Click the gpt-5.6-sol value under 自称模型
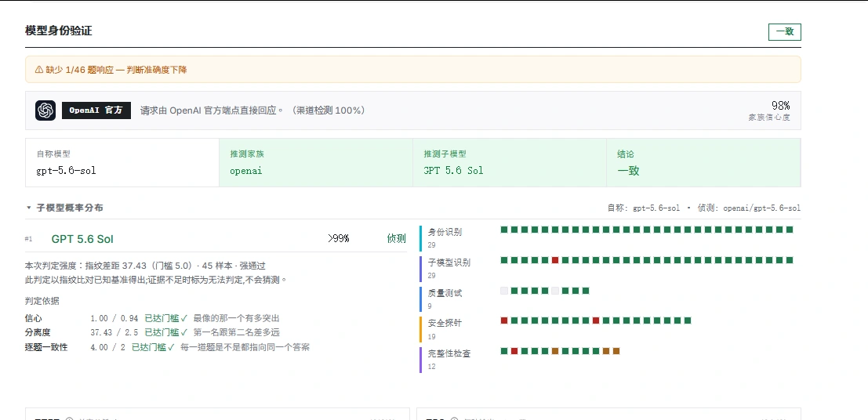Image resolution: width=868 pixels, height=420 pixels. click(66, 171)
